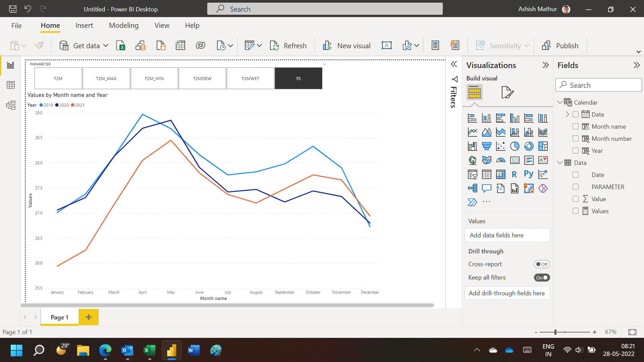
Task: Click the Text box ribbon icon
Action: [387, 46]
